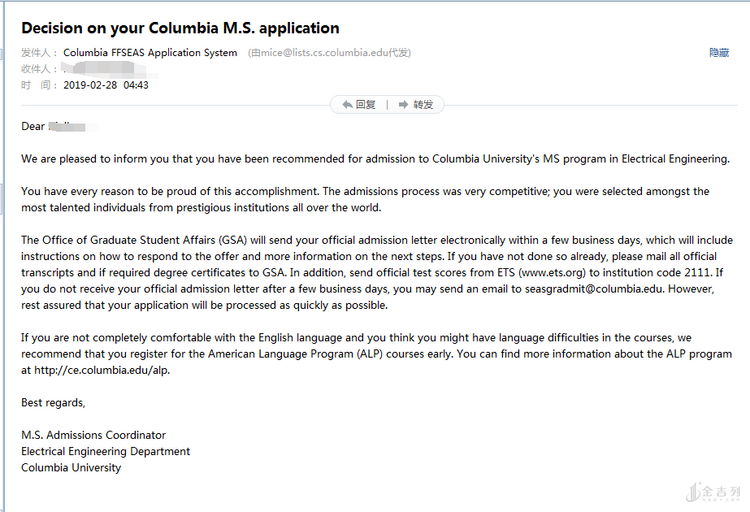
Task: Click the 发件人 sender label
Action: pos(38,53)
